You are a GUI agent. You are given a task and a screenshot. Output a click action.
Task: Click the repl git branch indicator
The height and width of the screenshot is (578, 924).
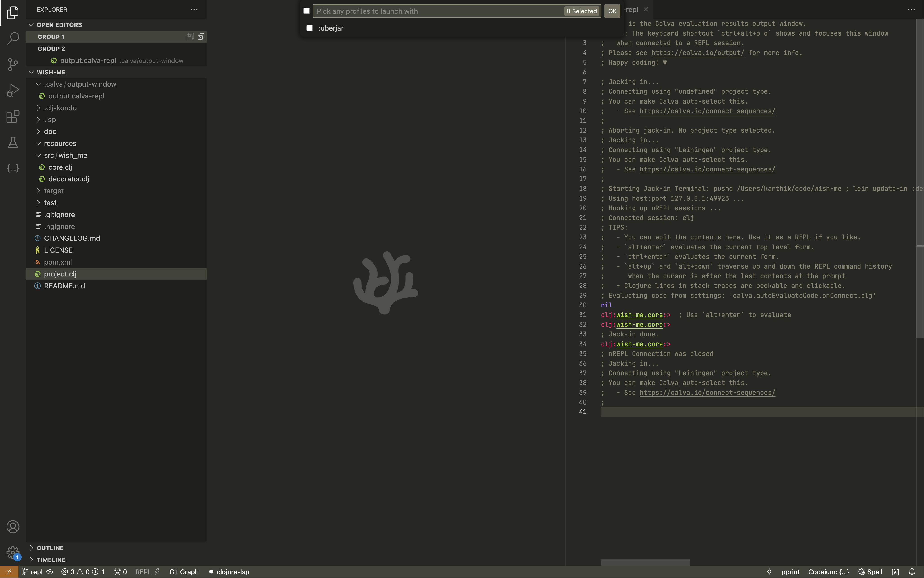[32, 571]
